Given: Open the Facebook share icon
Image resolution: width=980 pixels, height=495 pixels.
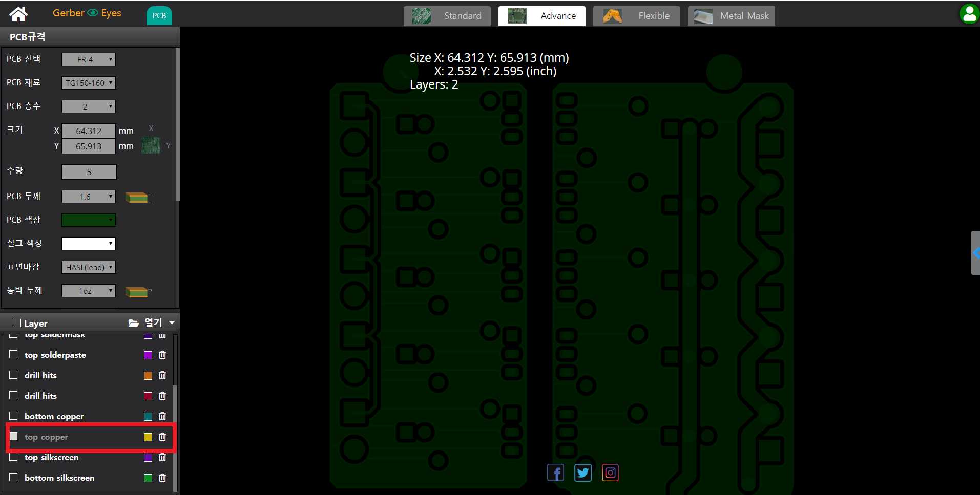Looking at the screenshot, I should [x=555, y=472].
